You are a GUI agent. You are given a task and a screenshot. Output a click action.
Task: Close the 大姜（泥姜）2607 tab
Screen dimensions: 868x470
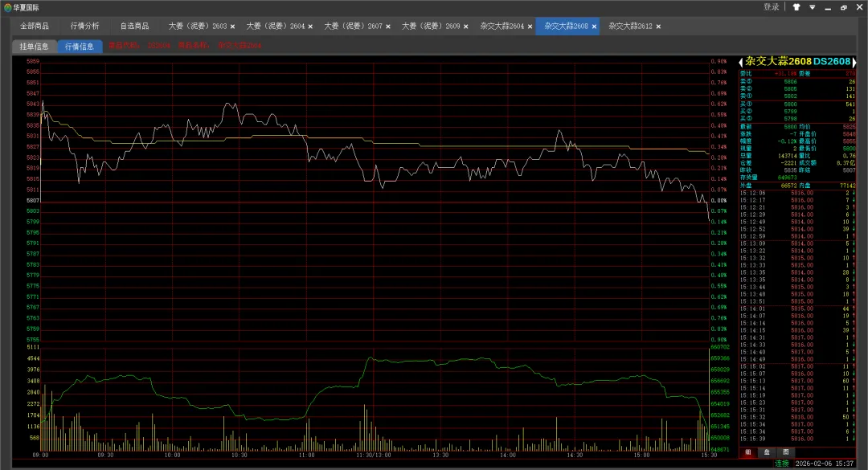coord(388,27)
